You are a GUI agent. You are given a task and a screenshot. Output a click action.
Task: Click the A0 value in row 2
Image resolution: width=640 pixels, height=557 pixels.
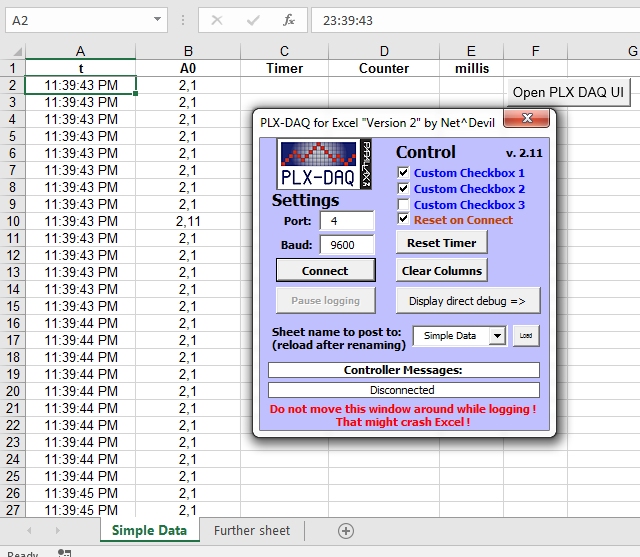point(188,85)
